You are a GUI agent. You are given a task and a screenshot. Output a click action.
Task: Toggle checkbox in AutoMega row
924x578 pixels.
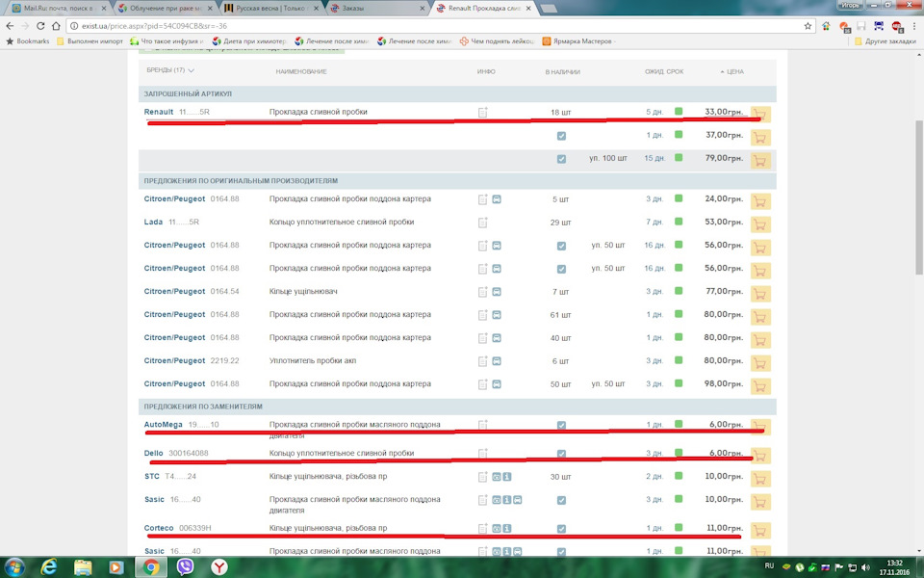(561, 425)
